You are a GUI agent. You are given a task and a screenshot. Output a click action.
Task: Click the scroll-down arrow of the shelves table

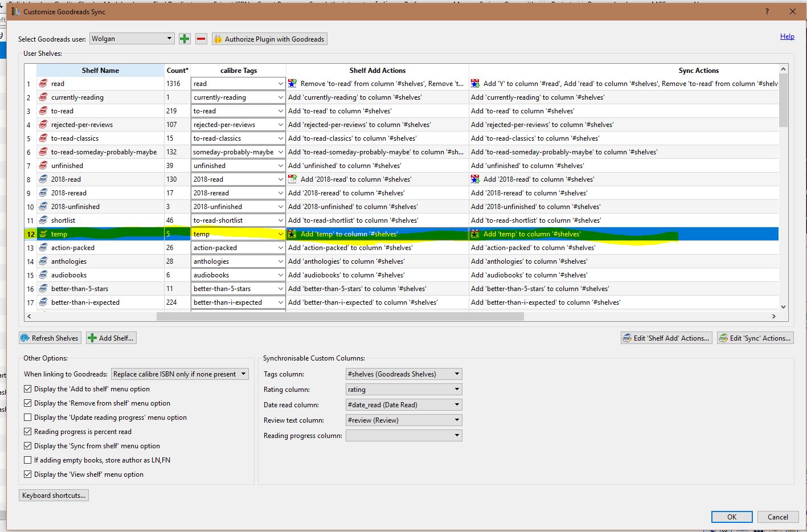(x=783, y=307)
